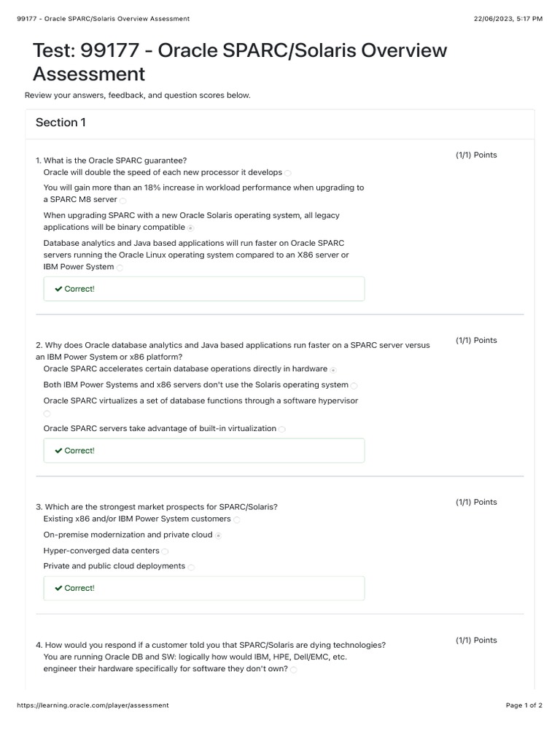Viewport: 560px width, 747px height.
Task: Pick the "software hypervisor" answer radio button
Action: [x=47, y=414]
